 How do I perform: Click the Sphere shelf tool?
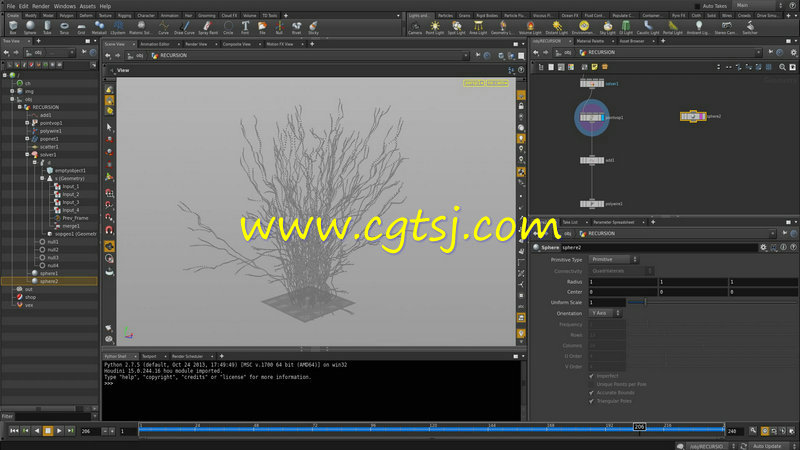(30, 27)
